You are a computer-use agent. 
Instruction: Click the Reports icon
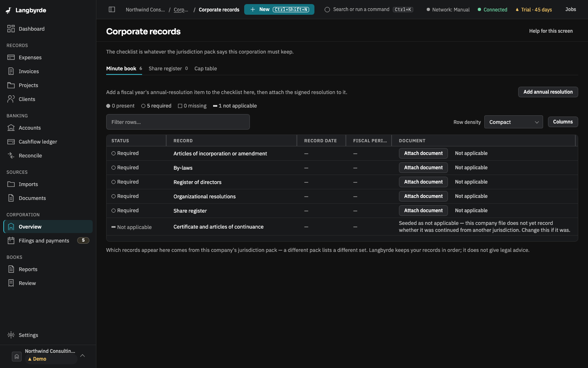11,269
